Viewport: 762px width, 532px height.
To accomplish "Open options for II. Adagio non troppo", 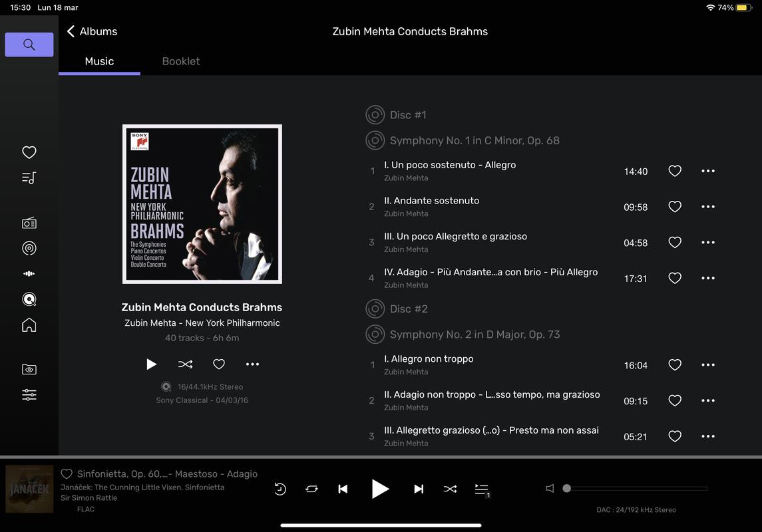I will [708, 400].
